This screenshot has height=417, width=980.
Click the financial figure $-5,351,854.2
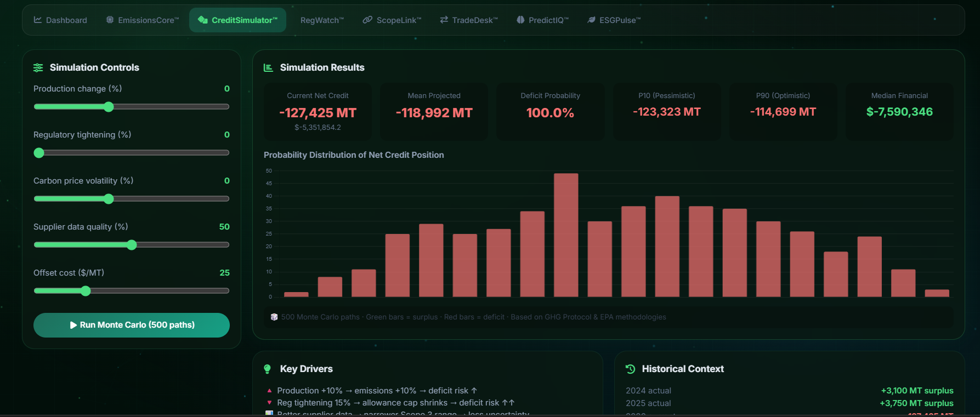click(x=318, y=128)
